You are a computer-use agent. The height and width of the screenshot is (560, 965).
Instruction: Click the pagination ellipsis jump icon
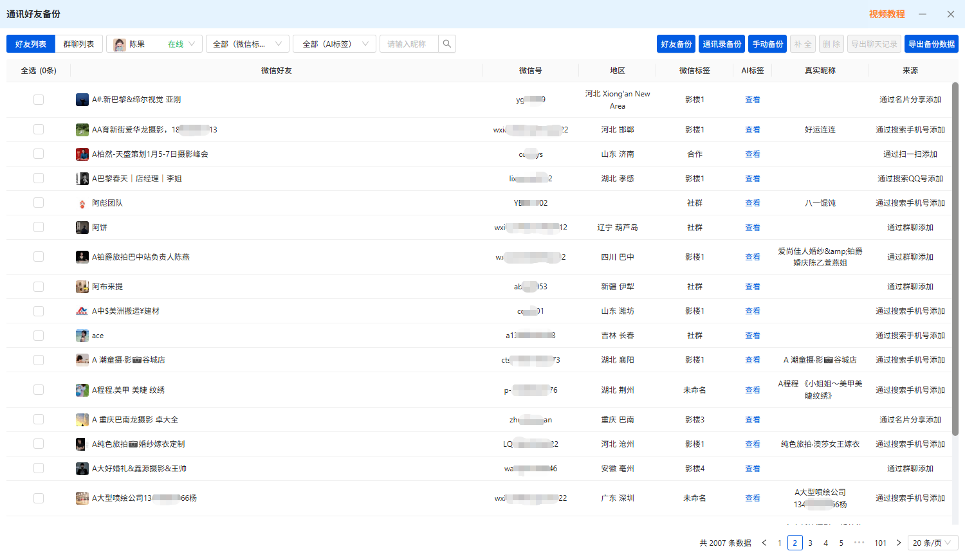[x=859, y=543]
